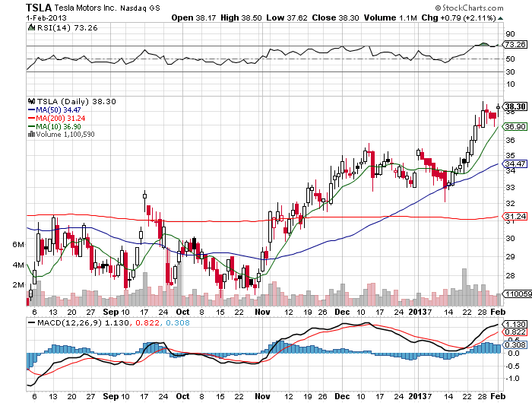The width and height of the screenshot is (532, 403).
Task: Click the 73.26 RSI value tag
Action: 515,44
